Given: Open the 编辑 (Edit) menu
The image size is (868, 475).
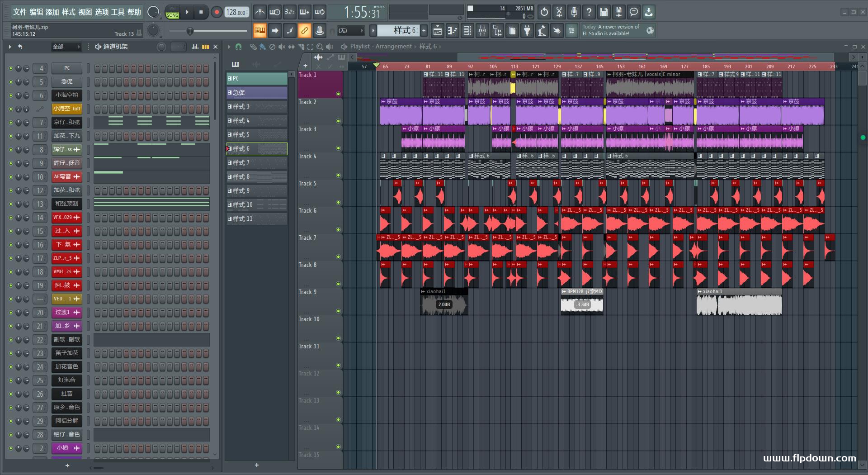Looking at the screenshot, I should 36,12.
